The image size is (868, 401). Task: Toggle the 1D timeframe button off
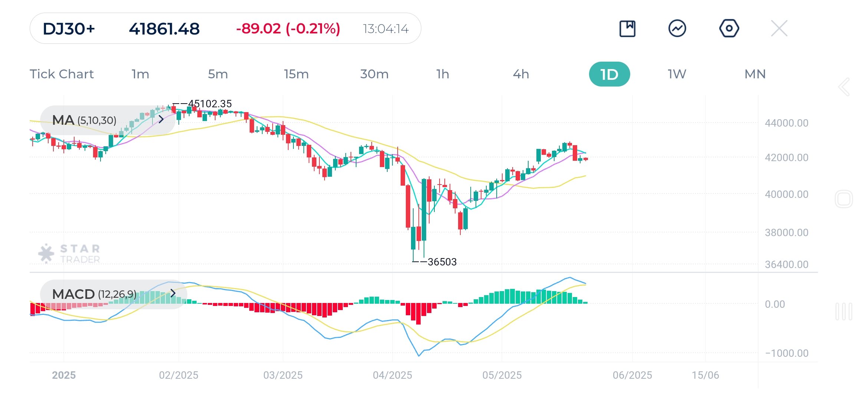(x=609, y=74)
